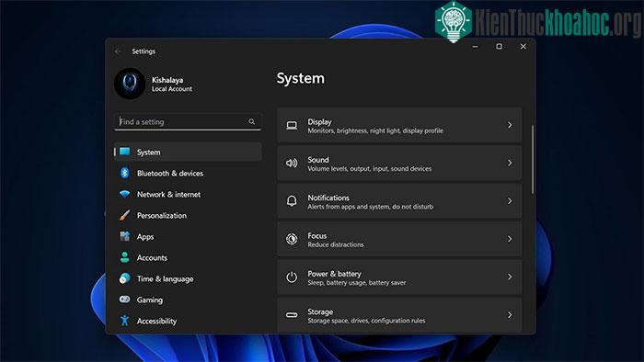This screenshot has height=362, width=644.
Task: Go to Network & internet
Action: pyautogui.click(x=168, y=195)
